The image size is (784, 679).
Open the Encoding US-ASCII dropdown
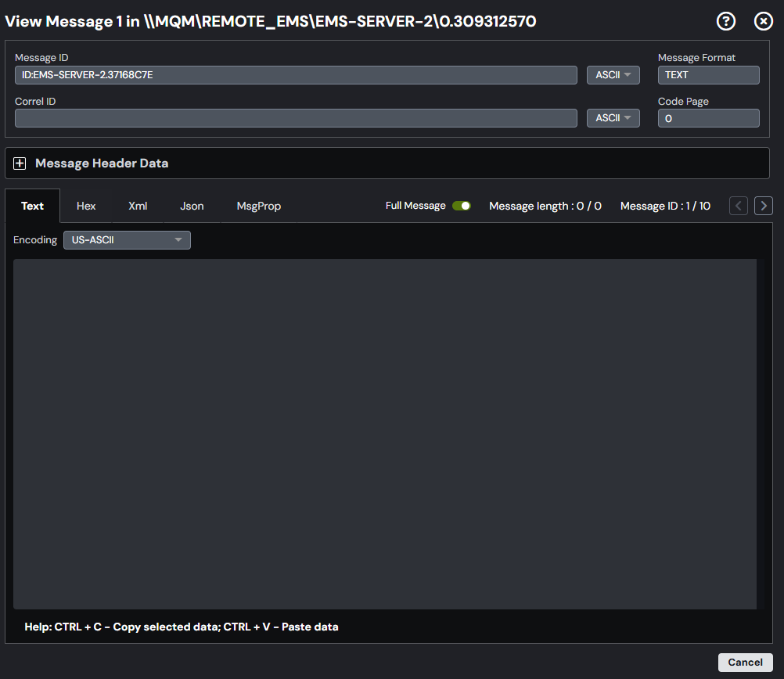point(127,240)
